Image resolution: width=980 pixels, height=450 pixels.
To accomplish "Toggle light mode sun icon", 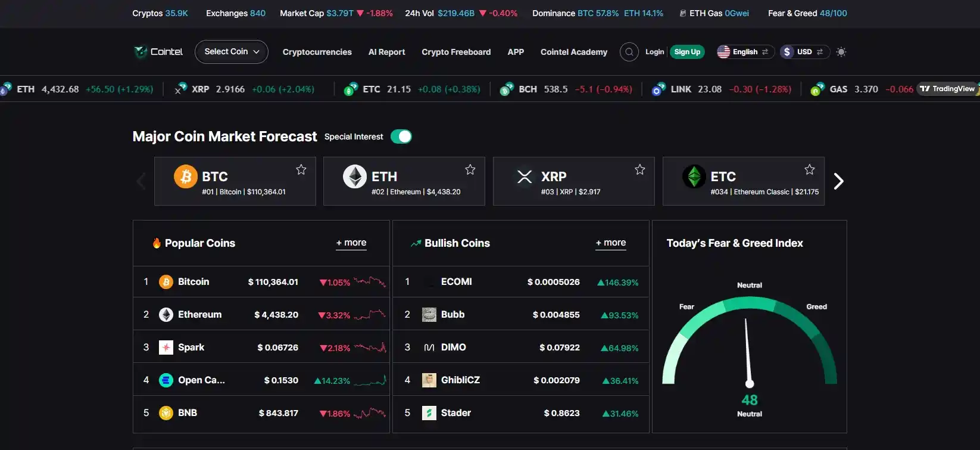I will 841,52.
